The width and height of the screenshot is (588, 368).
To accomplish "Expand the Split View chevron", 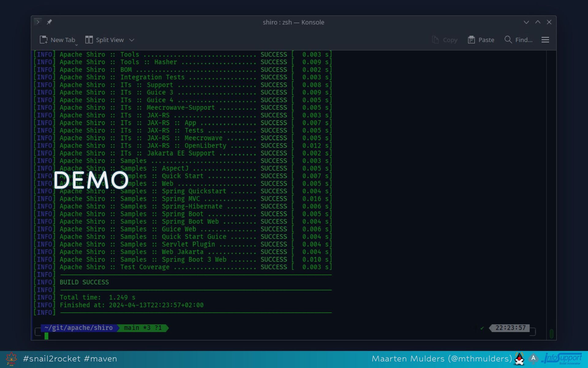I will pos(132,40).
